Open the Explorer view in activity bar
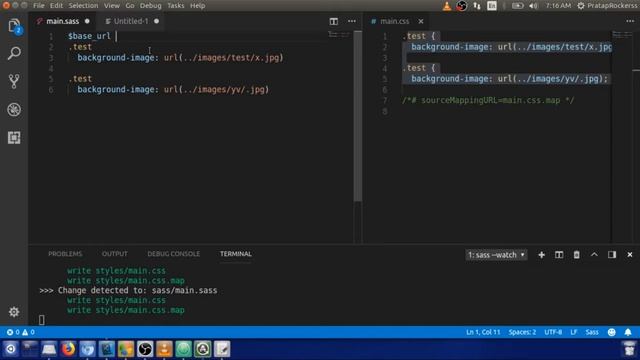Screen dimensions: 640x360 click(x=14, y=26)
